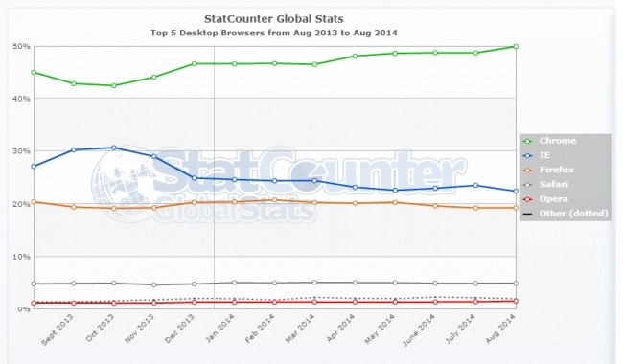The image size is (623, 364).
Task: Select Chrome's Aug 2014 data point
Action: click(x=516, y=46)
